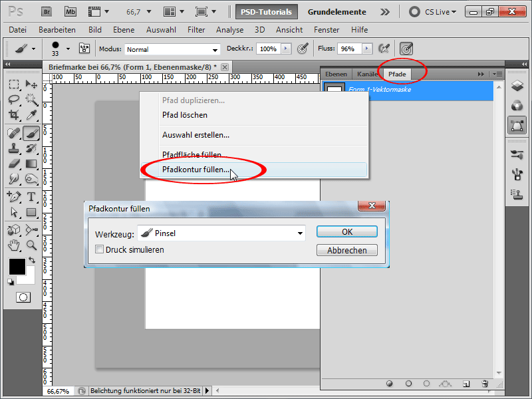Choose Auswahl erstellen menu entry
532x399 pixels.
click(254, 135)
